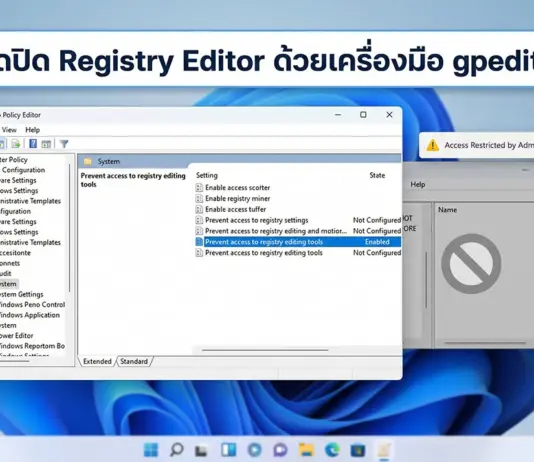The height and width of the screenshot is (462, 534).
Task: Select the Windows Reportom Bo tree item
Action: 32,346
